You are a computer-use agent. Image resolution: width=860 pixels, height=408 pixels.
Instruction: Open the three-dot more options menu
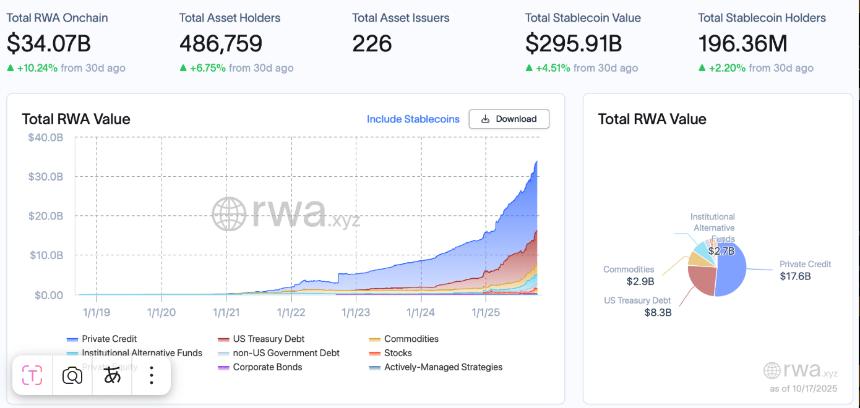151,375
